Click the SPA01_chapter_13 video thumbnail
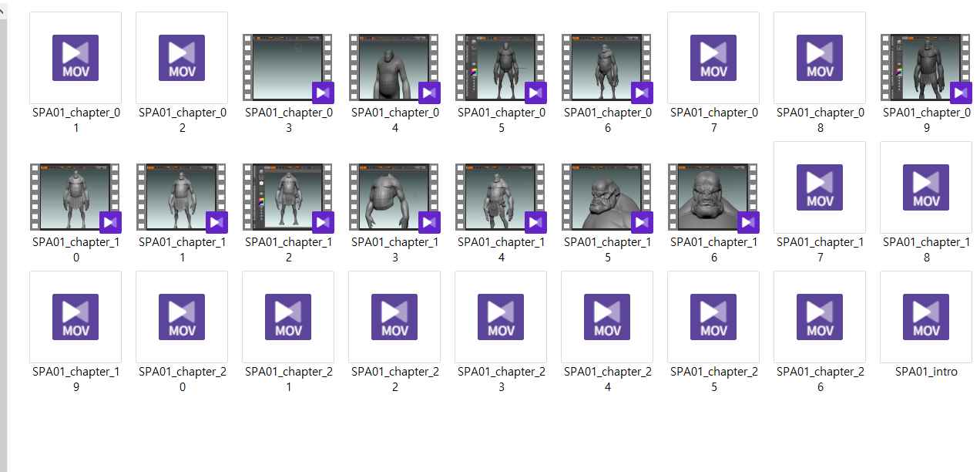Screen dimensions: 980x472 [x=394, y=197]
